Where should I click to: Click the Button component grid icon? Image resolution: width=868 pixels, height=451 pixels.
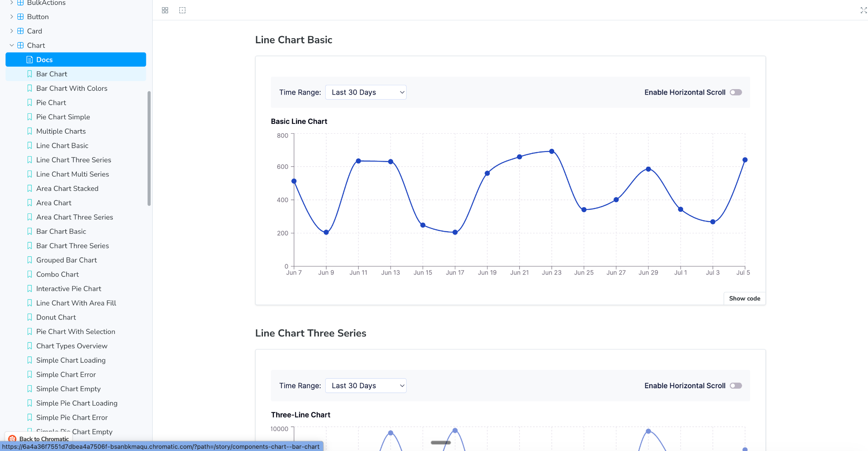pyautogui.click(x=20, y=17)
